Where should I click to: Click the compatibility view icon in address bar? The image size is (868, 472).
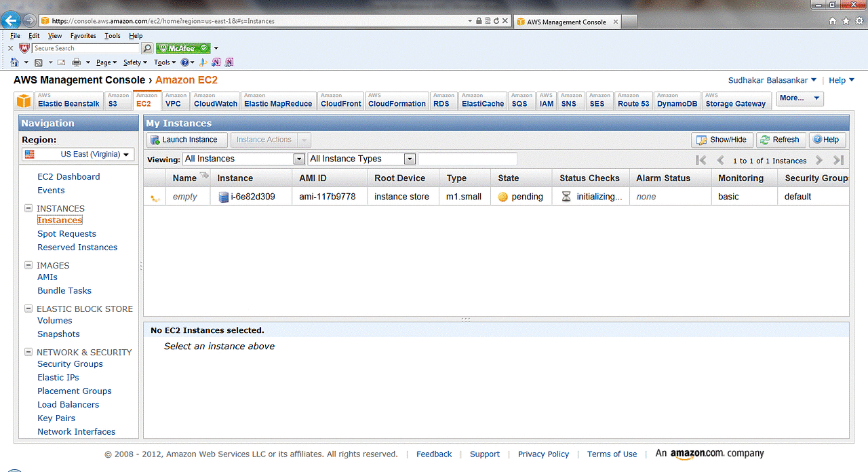488,21
